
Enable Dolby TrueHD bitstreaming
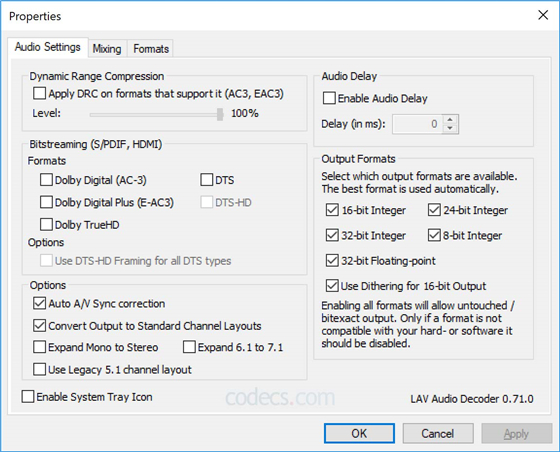[46, 225]
